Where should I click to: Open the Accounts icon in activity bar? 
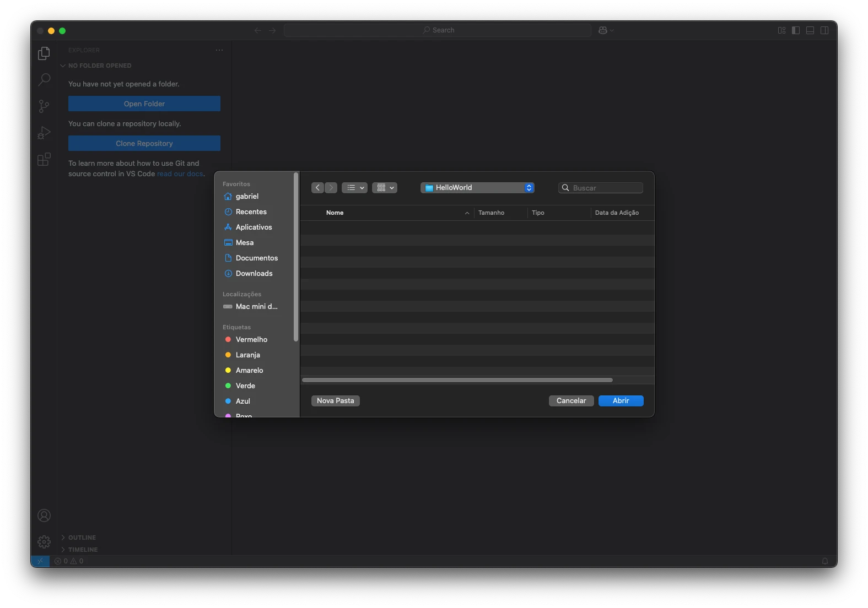(44, 515)
